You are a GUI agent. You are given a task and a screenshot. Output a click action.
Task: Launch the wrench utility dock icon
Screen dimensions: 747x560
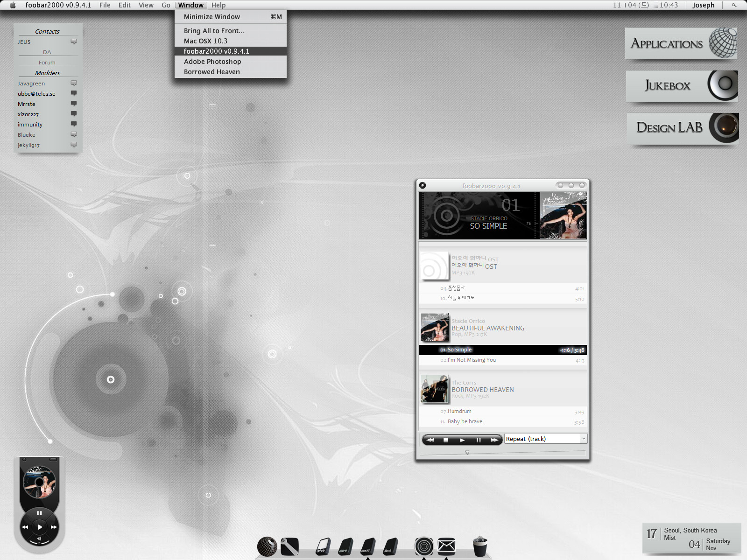(289, 546)
